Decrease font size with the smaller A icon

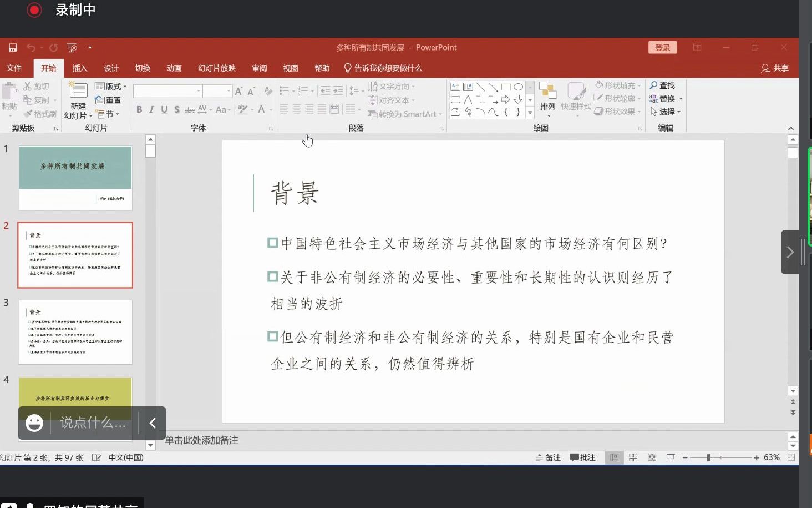pos(251,91)
